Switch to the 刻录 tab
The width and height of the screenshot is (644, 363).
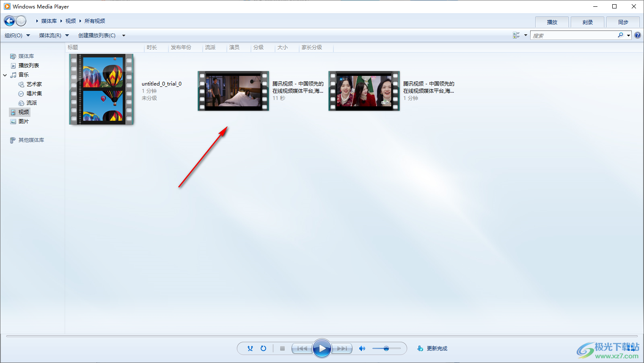tap(588, 22)
